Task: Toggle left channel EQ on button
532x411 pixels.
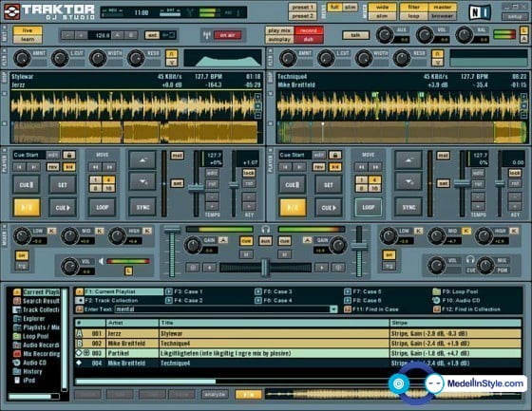Action: [x=22, y=255]
